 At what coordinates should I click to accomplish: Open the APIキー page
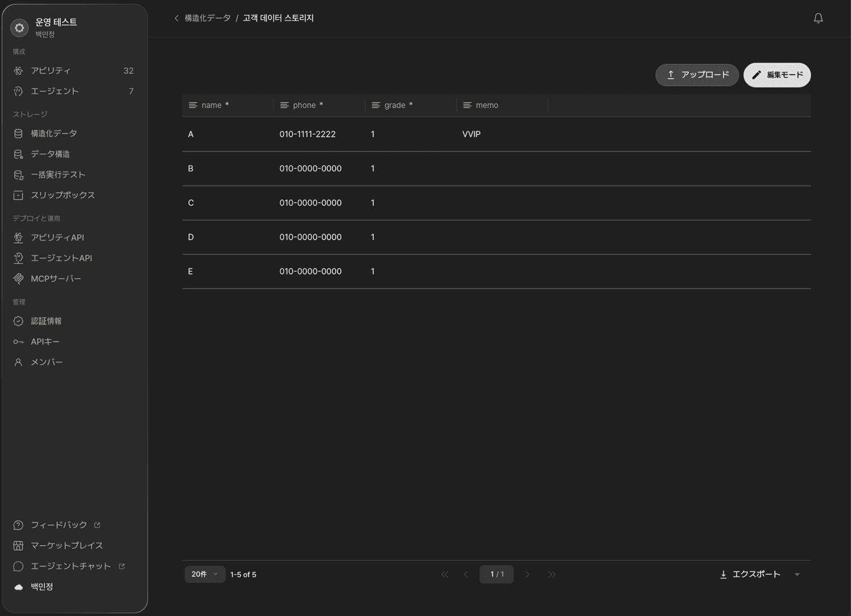(x=74, y=342)
